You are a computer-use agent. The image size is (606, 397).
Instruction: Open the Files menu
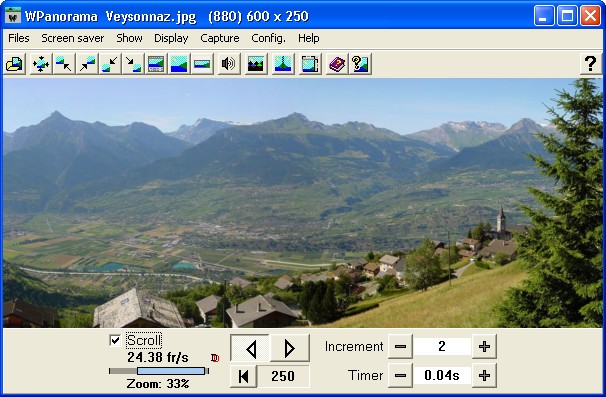click(x=19, y=38)
